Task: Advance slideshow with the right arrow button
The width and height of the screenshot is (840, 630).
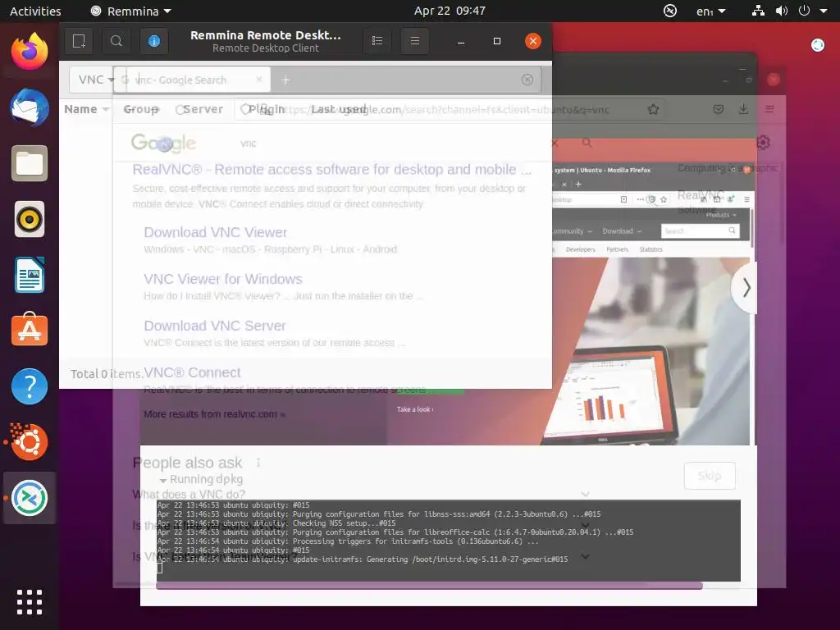Action: [746, 288]
